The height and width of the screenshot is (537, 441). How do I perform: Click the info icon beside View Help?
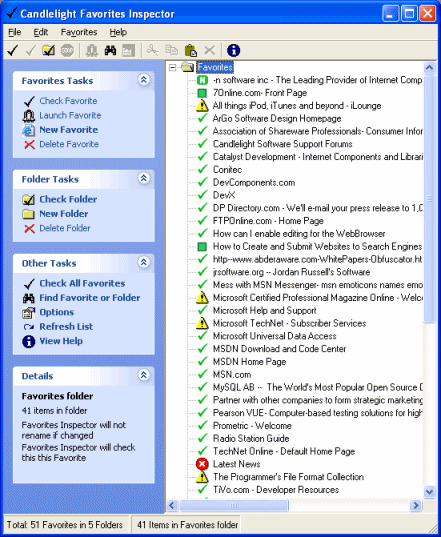click(x=29, y=341)
